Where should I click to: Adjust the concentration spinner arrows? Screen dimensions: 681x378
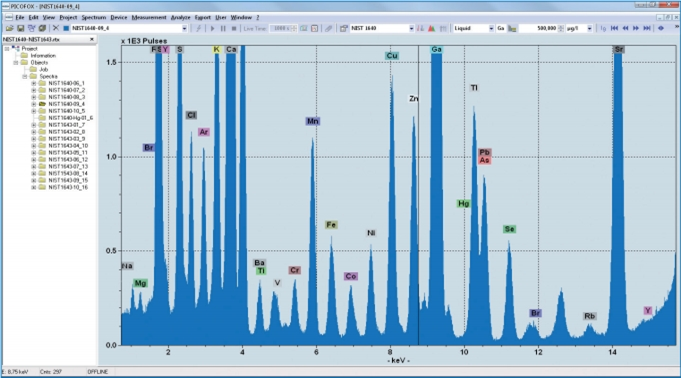561,28
